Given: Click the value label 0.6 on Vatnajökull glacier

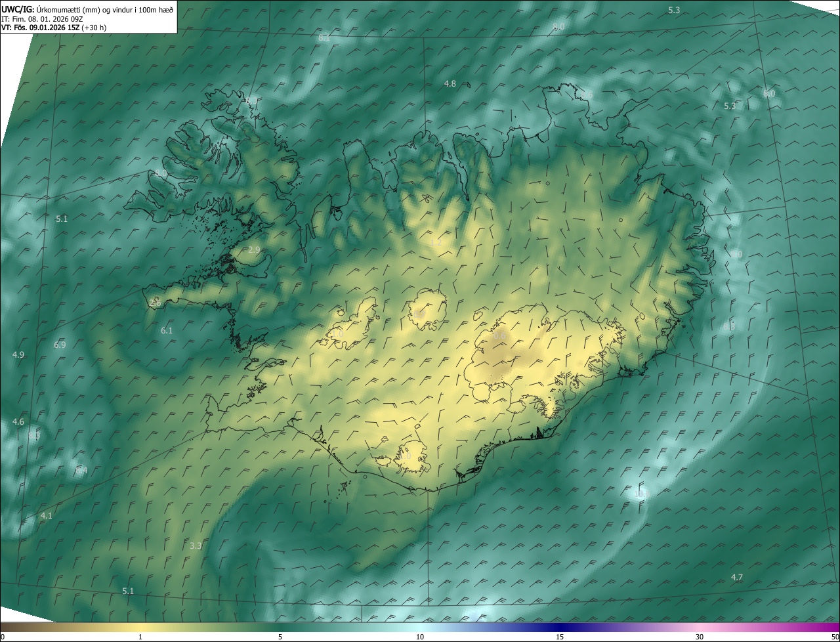Looking at the screenshot, I should [499, 335].
